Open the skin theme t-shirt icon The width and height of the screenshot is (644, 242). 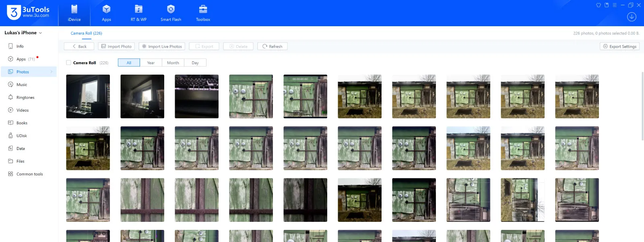coord(599,5)
